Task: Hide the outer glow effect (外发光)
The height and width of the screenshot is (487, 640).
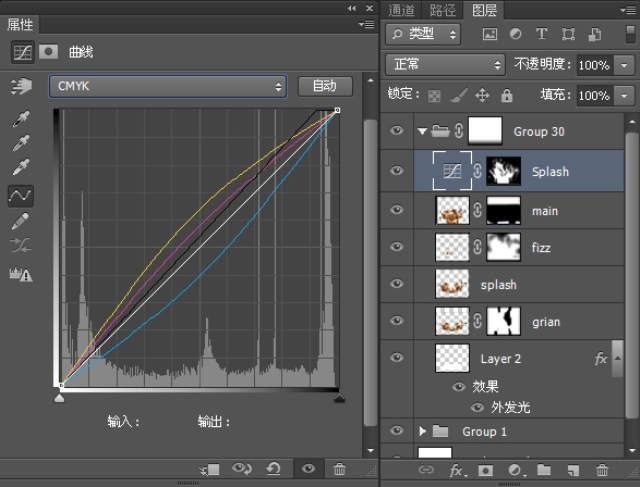Action: pyautogui.click(x=477, y=407)
